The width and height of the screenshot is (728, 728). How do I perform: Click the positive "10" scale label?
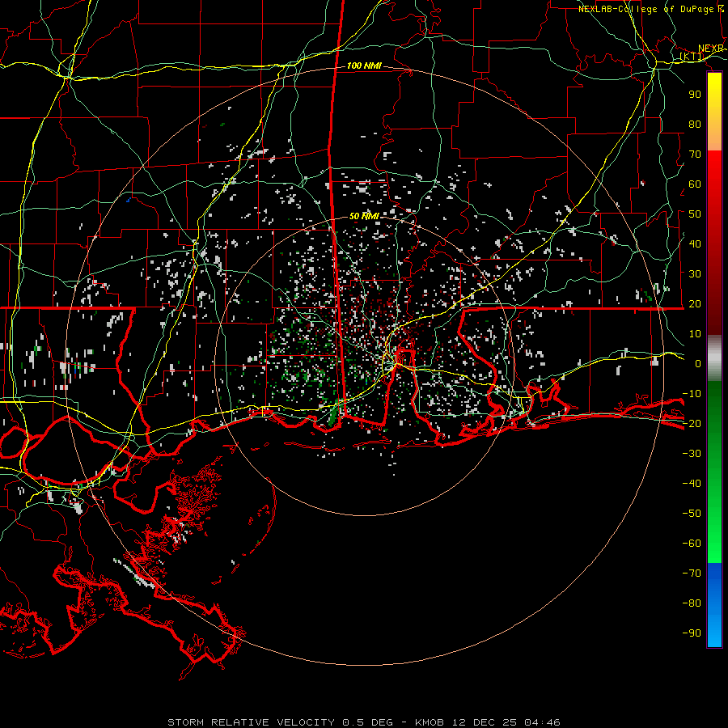click(x=695, y=334)
